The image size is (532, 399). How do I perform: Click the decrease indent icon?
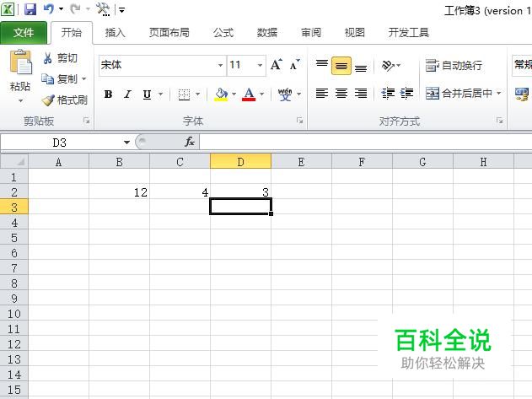pyautogui.click(x=388, y=93)
